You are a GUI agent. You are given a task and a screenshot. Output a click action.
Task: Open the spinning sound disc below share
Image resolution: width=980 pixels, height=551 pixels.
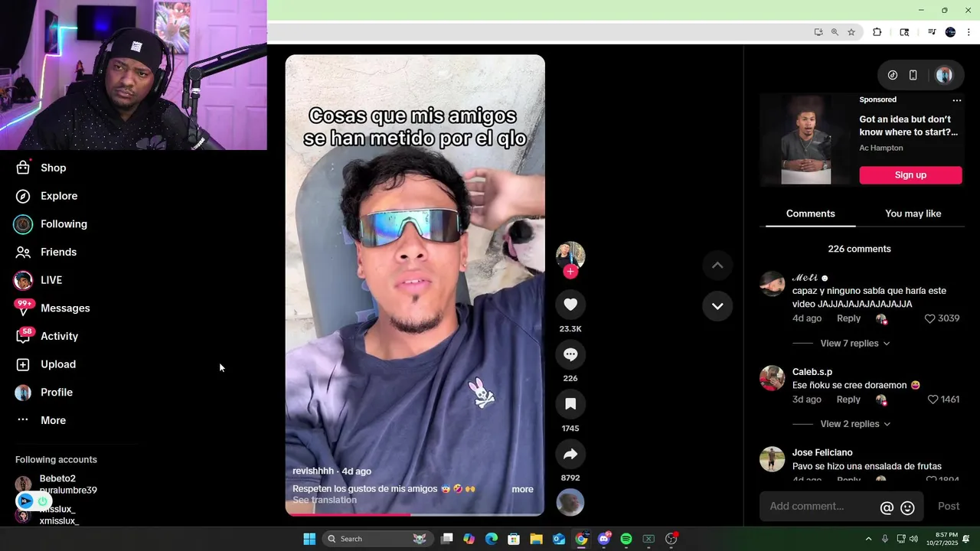pyautogui.click(x=570, y=503)
